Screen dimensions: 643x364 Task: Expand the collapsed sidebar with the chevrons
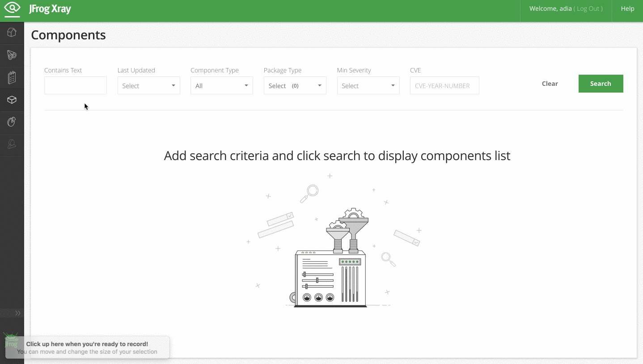click(17, 313)
